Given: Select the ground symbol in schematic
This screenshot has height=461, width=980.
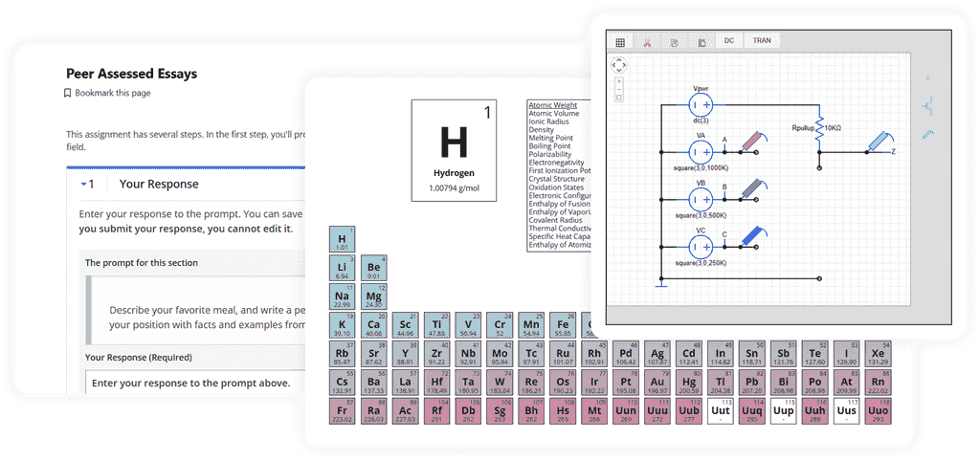Looking at the screenshot, I should click(661, 285).
